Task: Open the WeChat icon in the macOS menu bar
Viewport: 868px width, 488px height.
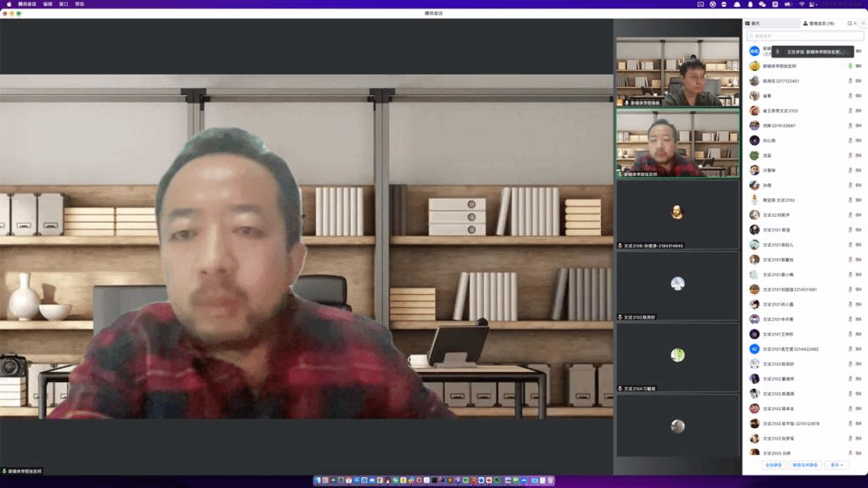Action: pos(762,4)
